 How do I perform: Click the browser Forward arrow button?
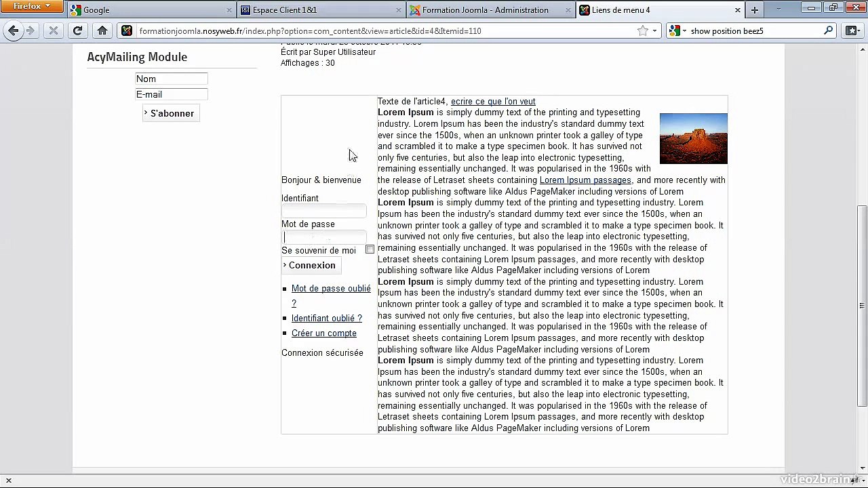tap(30, 30)
